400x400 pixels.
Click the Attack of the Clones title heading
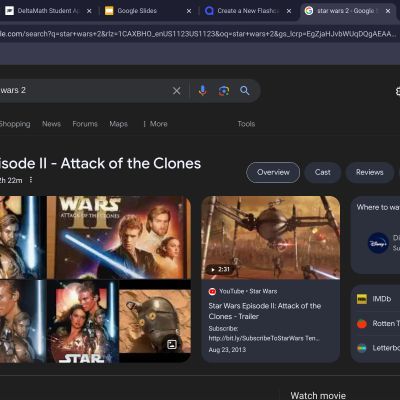[x=100, y=163]
